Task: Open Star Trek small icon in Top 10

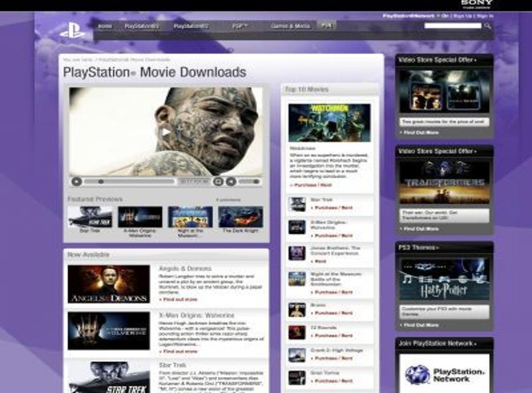Action: pyautogui.click(x=297, y=205)
